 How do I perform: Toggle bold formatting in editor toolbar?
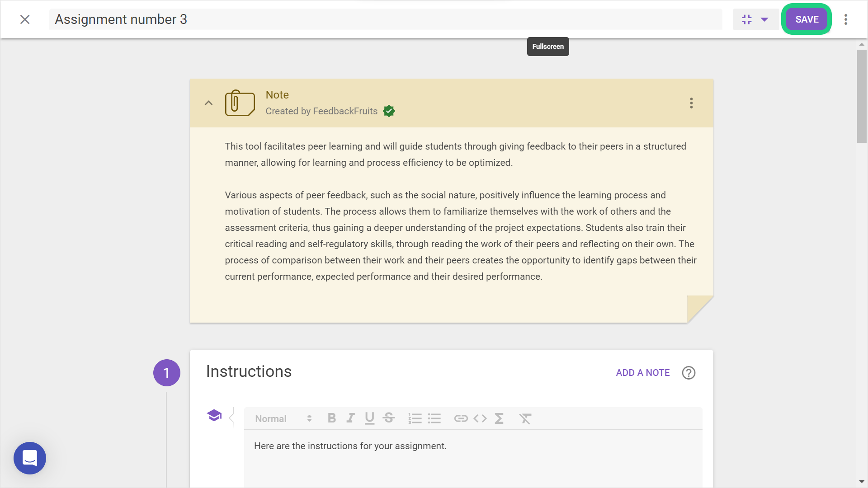tap(331, 418)
